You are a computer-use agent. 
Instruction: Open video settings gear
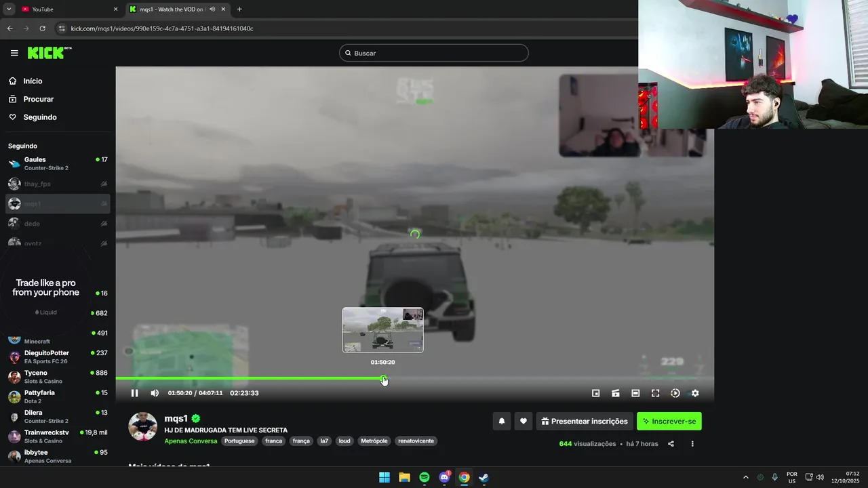tap(695, 393)
